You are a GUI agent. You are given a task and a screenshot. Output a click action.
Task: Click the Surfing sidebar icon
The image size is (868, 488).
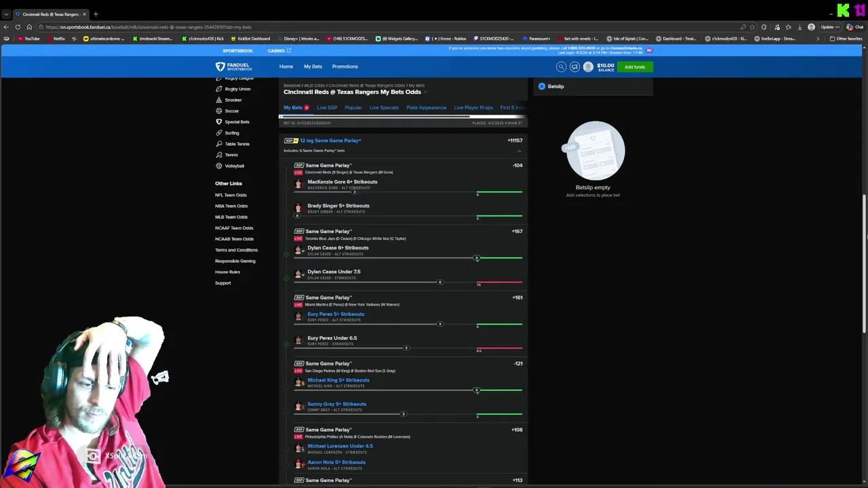point(219,133)
